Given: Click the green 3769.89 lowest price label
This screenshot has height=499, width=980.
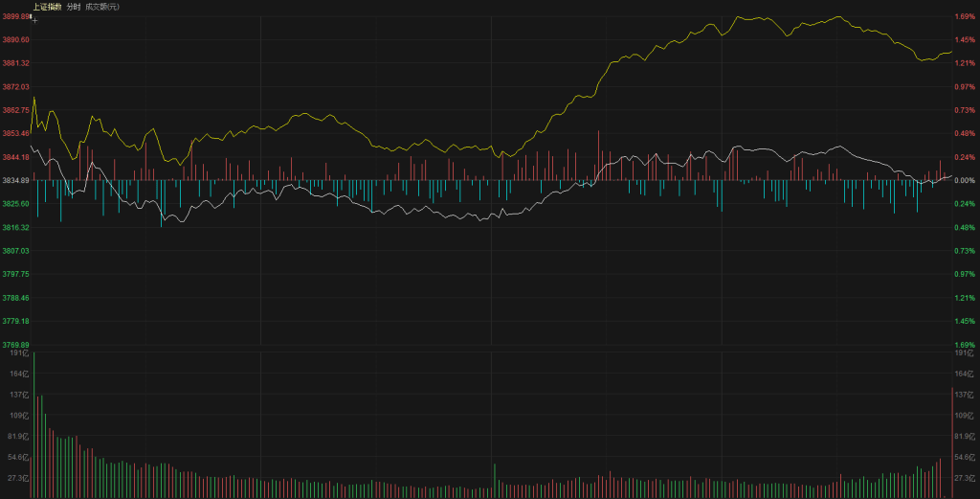Looking at the screenshot, I should click(16, 345).
